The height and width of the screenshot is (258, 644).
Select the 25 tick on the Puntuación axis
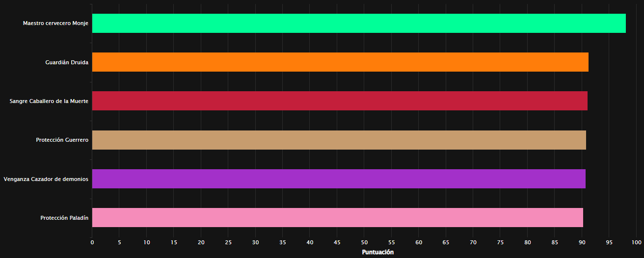coord(228,242)
